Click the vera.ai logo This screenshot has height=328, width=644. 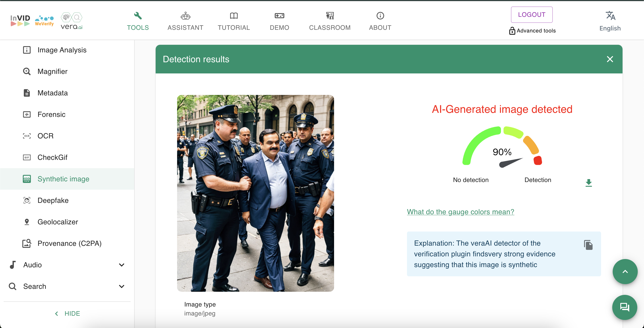[72, 21]
